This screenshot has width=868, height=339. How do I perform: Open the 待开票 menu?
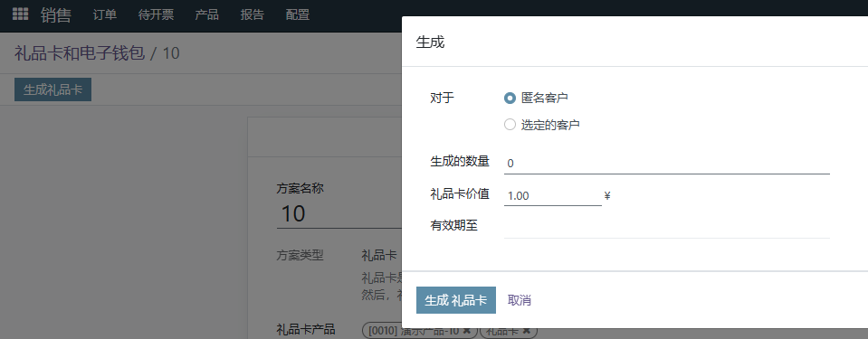point(156,15)
